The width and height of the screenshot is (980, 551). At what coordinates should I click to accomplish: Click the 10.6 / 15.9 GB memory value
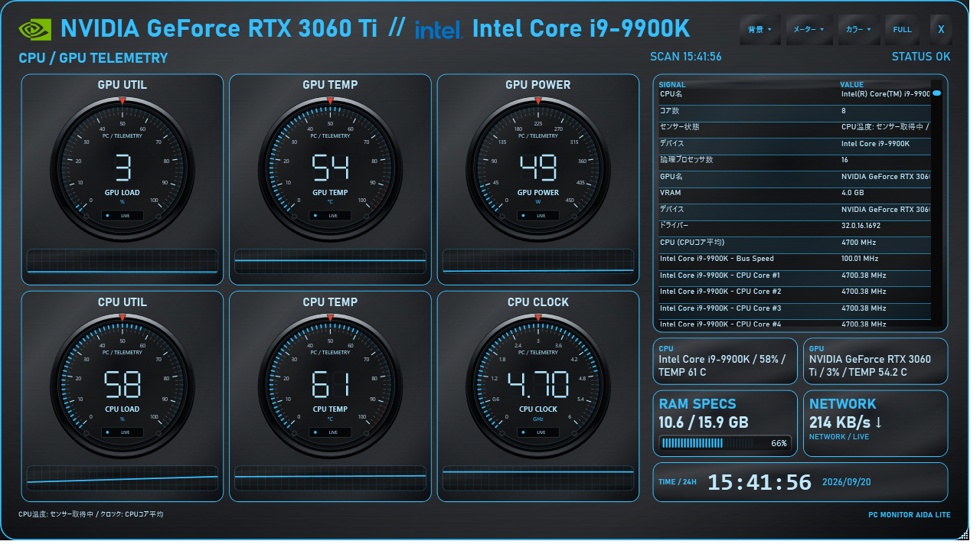(704, 422)
